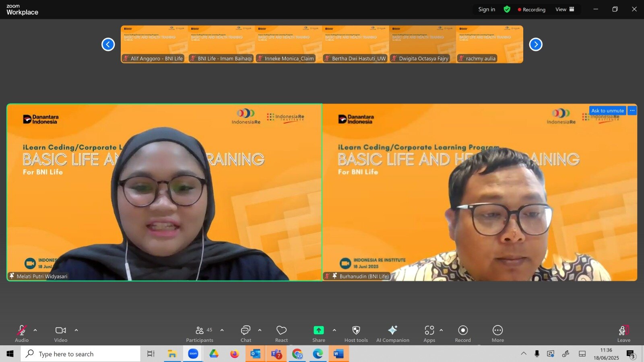Open Zoom Apps
The height and width of the screenshot is (362, 644).
tap(429, 334)
